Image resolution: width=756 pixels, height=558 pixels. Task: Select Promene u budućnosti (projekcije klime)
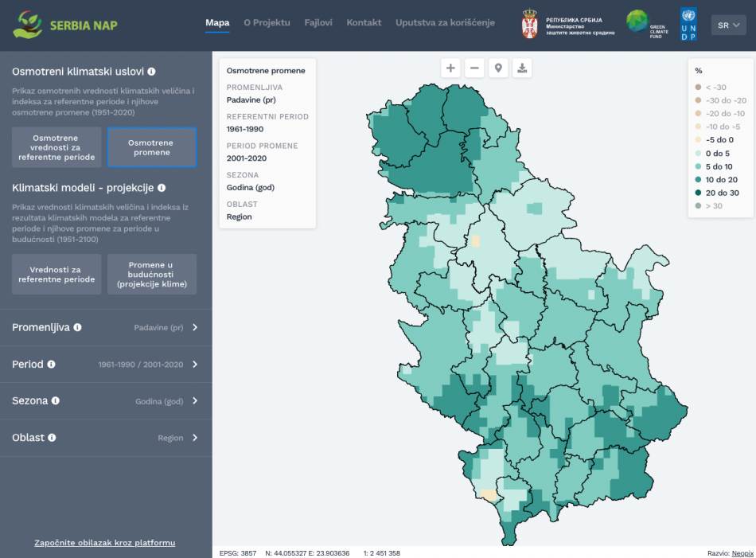(x=151, y=275)
